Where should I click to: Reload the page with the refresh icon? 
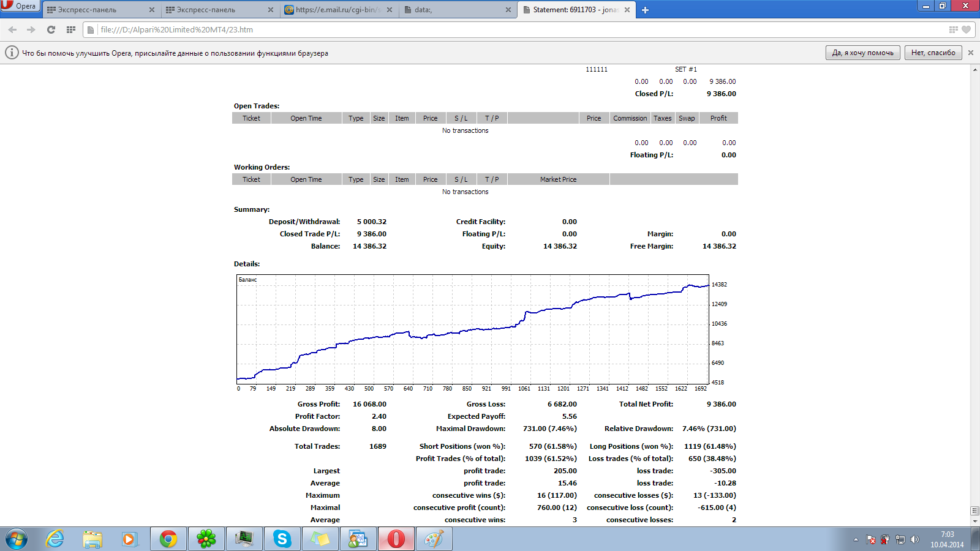tap(51, 29)
